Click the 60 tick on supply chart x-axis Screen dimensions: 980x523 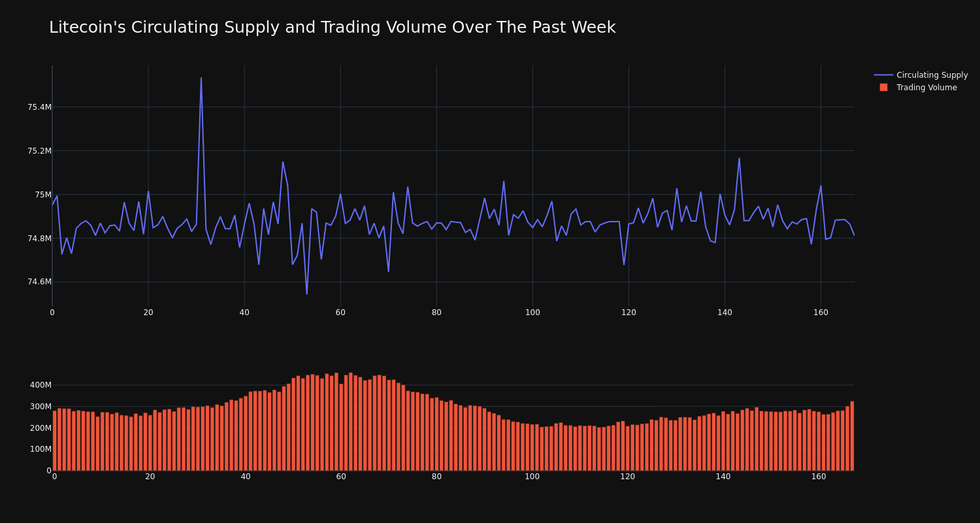[x=340, y=312]
